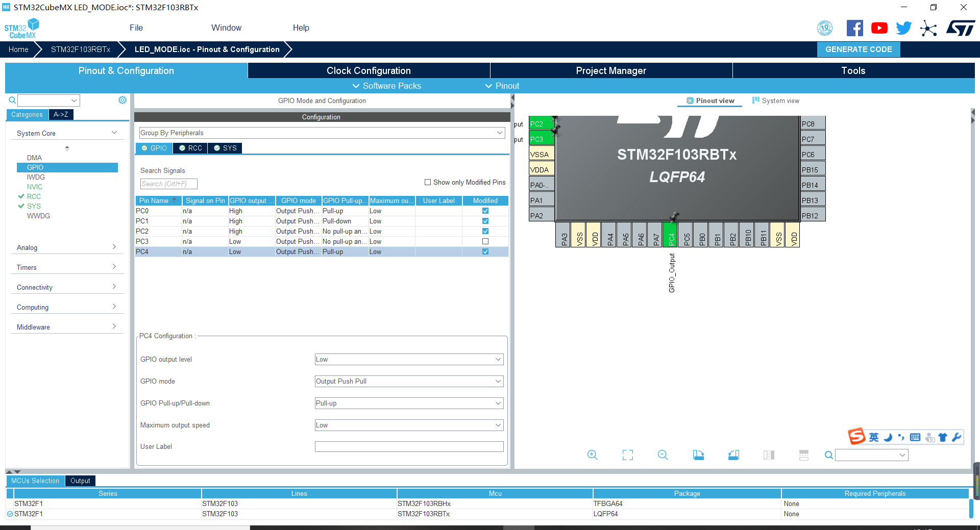Expand the Computing category

pos(67,307)
